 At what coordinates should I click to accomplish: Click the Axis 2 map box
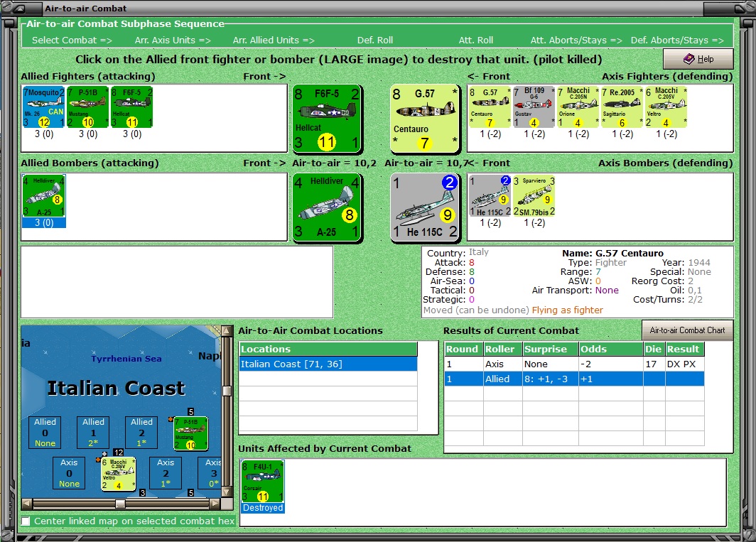[166, 473]
